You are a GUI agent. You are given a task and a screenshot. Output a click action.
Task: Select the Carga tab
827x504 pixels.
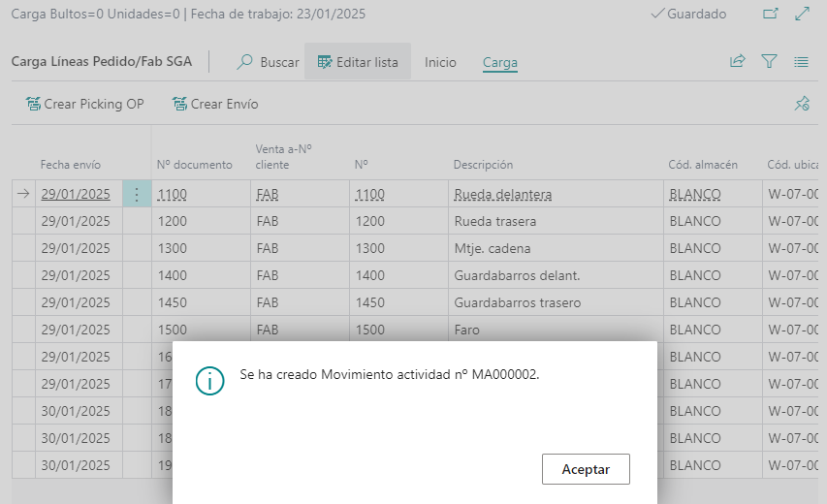[x=500, y=62]
